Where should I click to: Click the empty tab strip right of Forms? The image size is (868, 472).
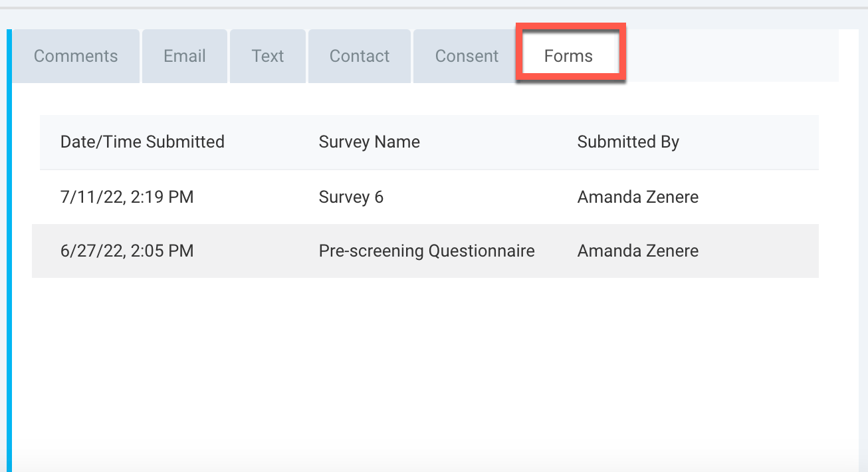731,57
